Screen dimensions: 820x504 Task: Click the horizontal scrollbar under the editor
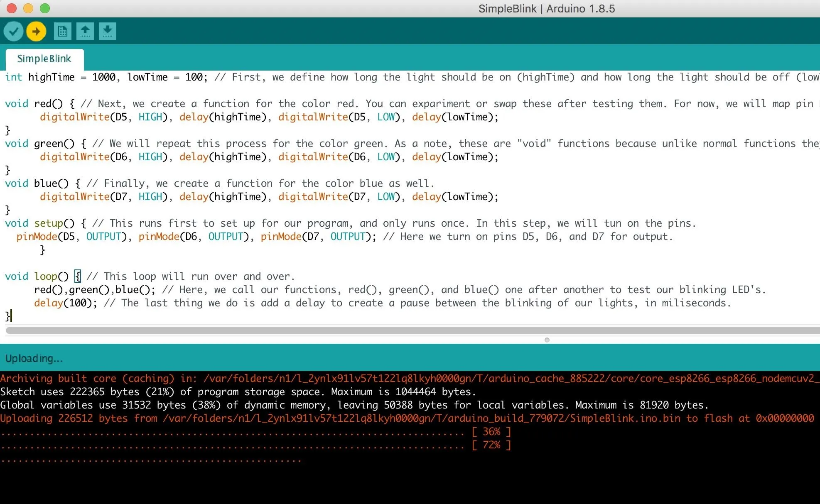(412, 330)
